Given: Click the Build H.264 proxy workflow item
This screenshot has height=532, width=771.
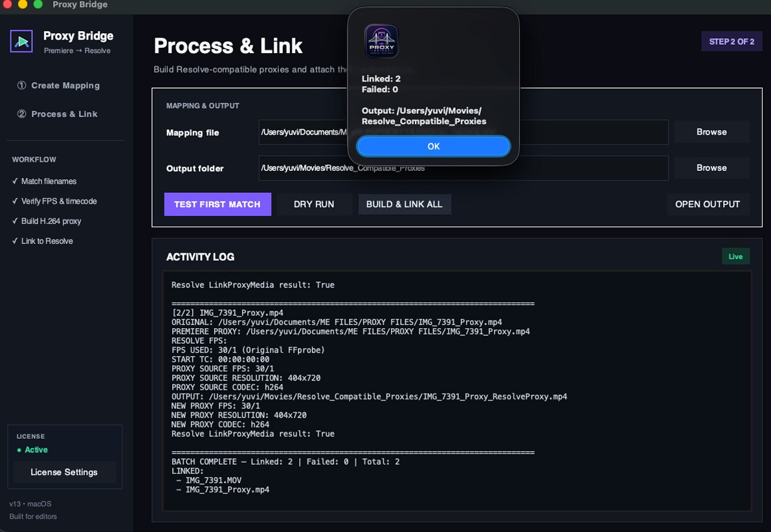Looking at the screenshot, I should pos(46,221).
